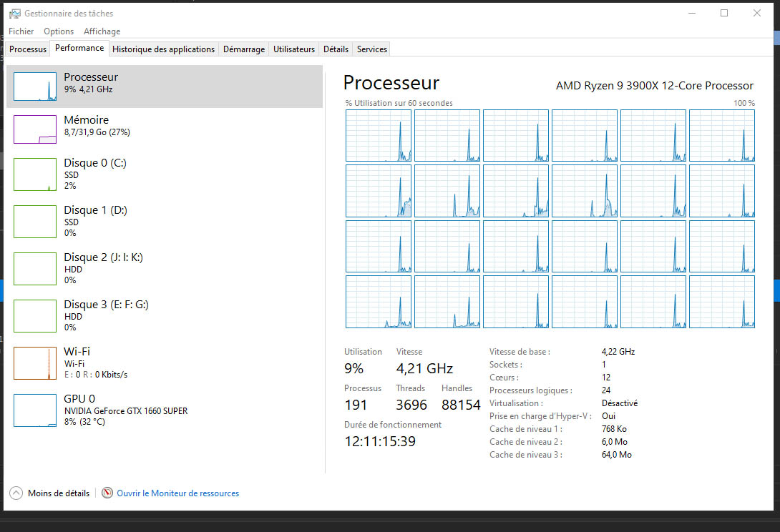Select Disque 0 (C:) graph icon

(35, 174)
